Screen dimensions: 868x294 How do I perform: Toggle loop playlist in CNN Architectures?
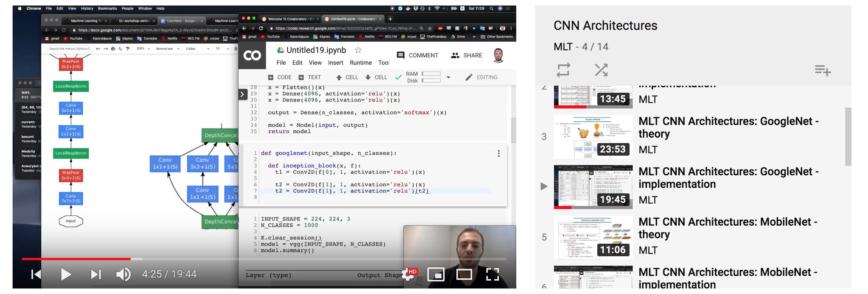[563, 70]
